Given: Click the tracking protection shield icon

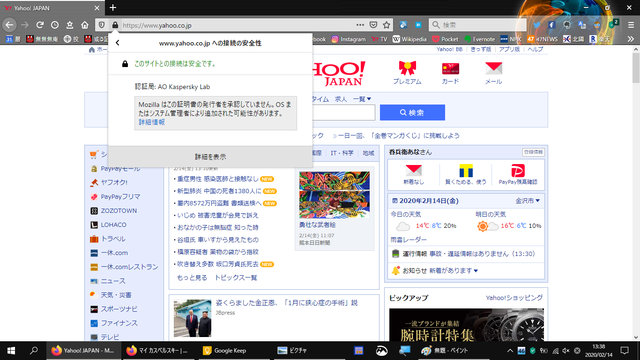Looking at the screenshot, I should point(102,25).
